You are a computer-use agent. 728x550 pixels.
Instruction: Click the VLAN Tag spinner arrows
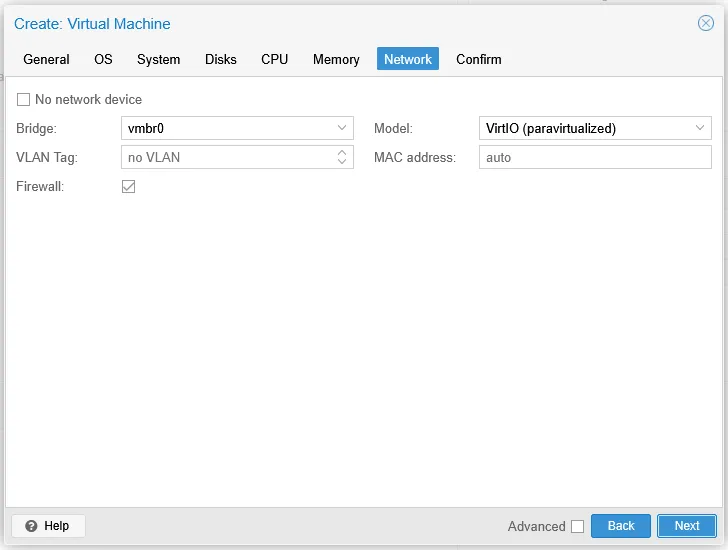[x=342, y=157]
